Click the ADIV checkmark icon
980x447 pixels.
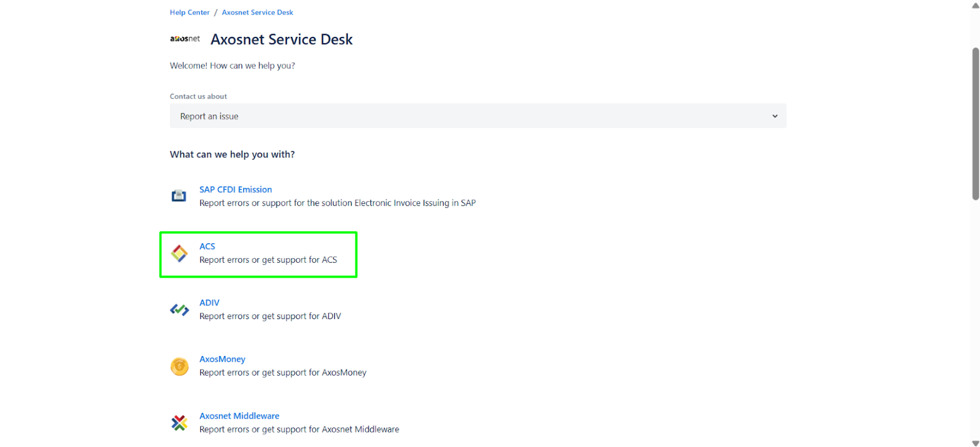[x=179, y=310]
